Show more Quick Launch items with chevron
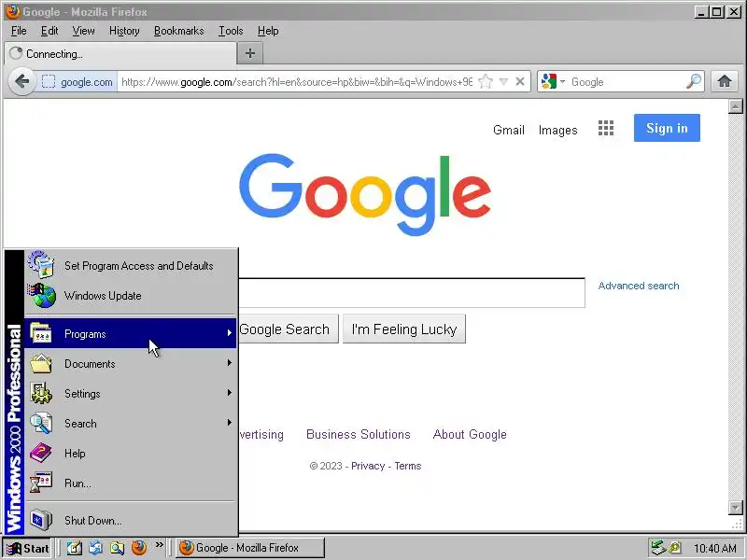 (x=159, y=544)
